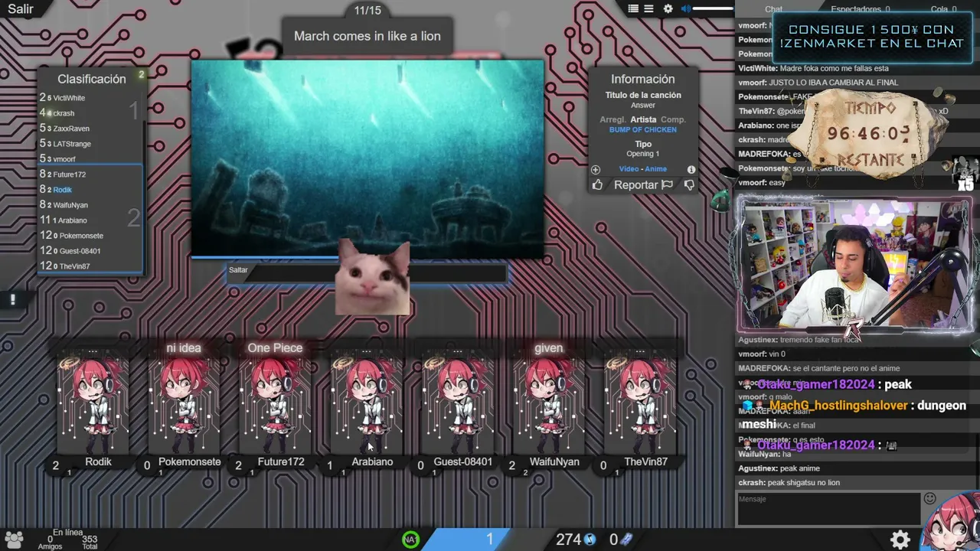980x551 pixels.
Task: Adjust the volume slider in top bar
Action: point(713,8)
